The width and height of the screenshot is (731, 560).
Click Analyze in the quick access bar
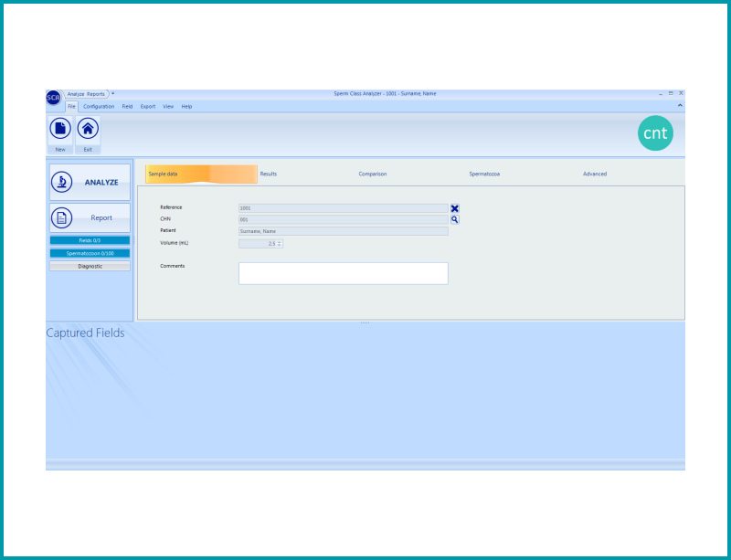76,94
